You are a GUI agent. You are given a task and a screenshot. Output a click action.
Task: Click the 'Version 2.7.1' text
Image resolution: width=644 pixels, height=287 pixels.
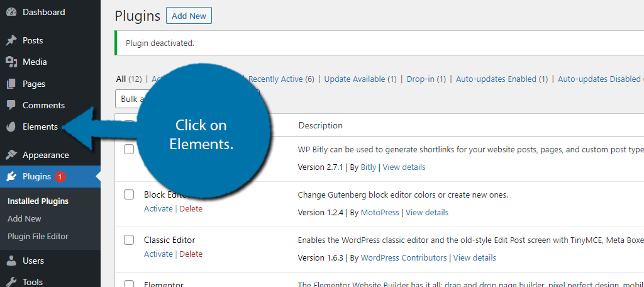pos(320,167)
